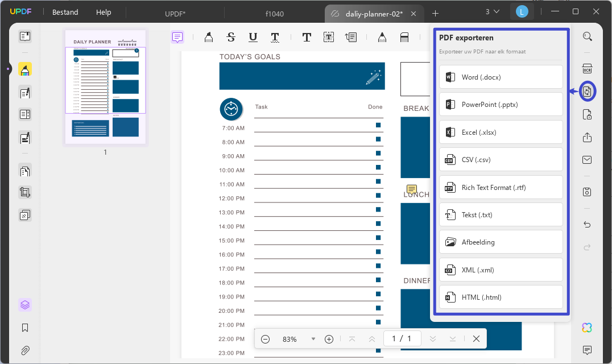This screenshot has width=612, height=364.
Task: Select the underline annotation tool
Action: click(x=253, y=37)
